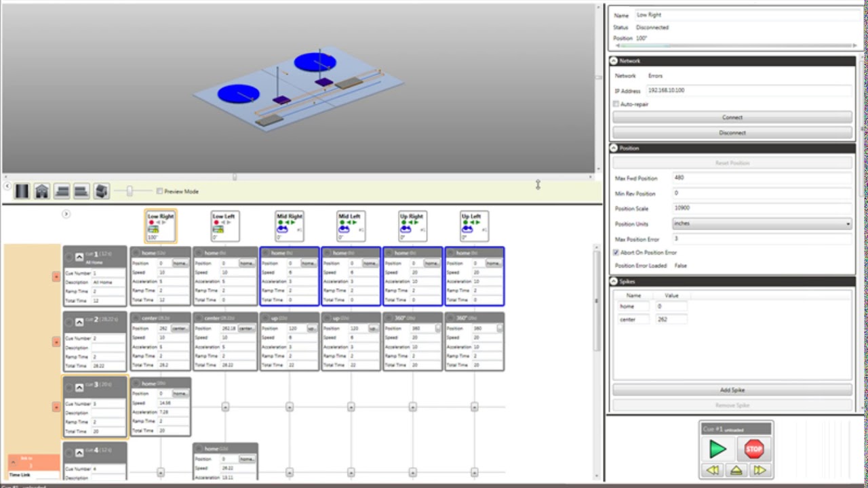Screen dimensions: 868x488
Task: Click the yellow previous cue double-arrow
Action: coord(712,470)
